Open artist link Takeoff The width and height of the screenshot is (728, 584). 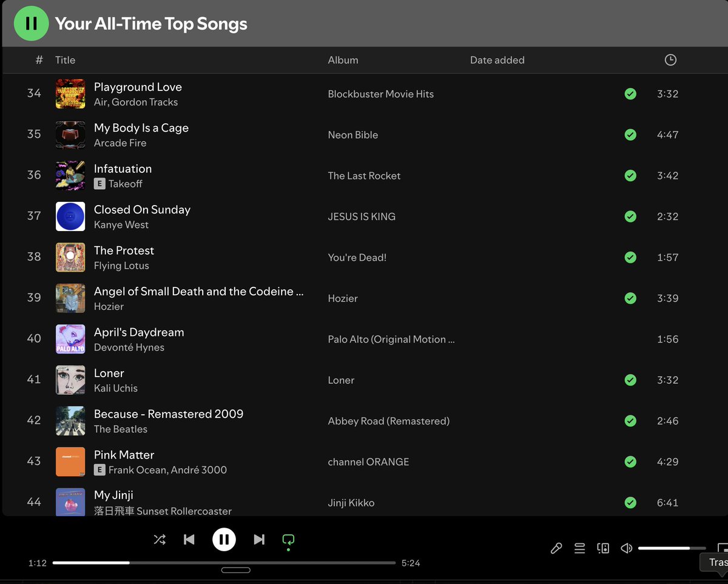[126, 184]
